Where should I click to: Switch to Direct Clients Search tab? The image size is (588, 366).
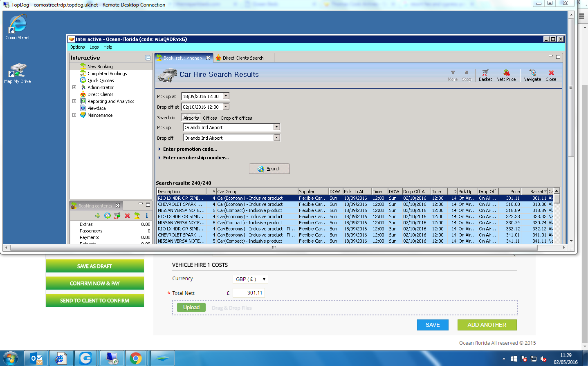[x=243, y=58]
